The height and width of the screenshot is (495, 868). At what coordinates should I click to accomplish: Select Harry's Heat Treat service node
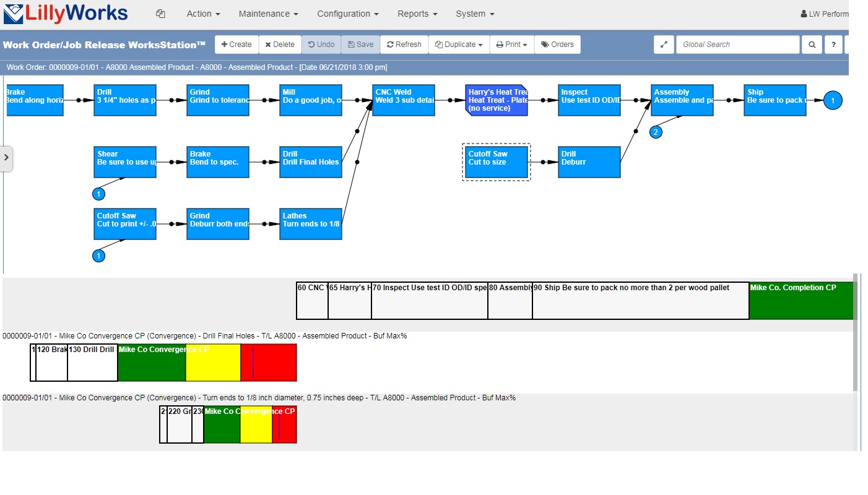click(497, 100)
